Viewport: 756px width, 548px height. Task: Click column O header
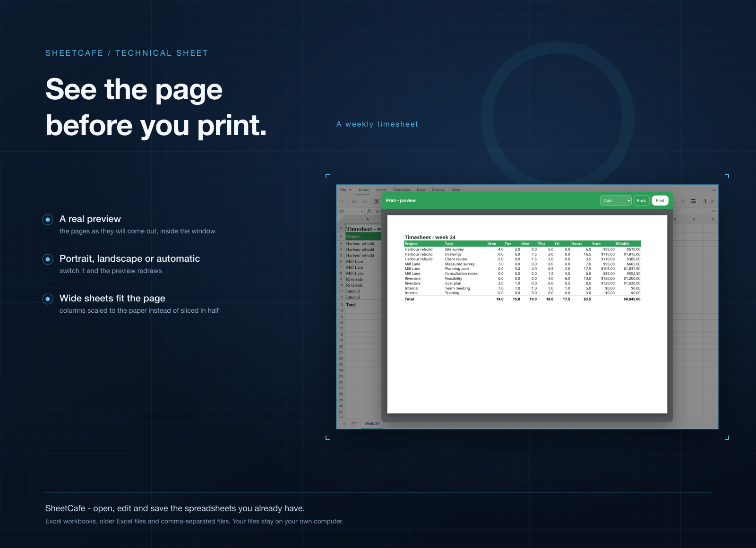[694, 219]
